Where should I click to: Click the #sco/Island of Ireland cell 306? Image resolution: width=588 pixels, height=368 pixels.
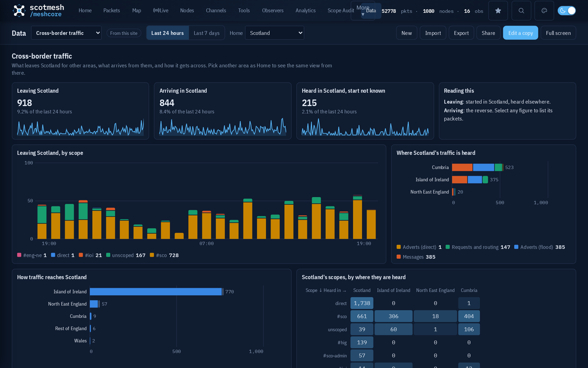(x=393, y=316)
